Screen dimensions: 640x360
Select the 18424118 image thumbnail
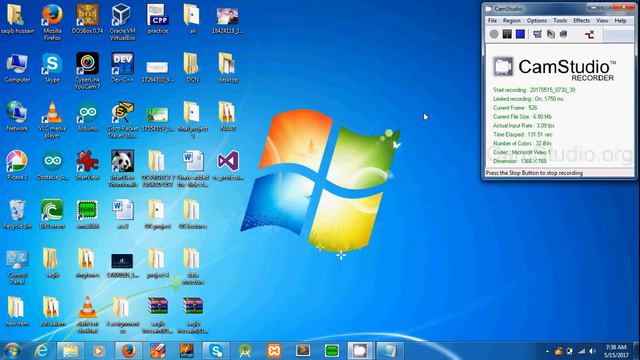pyautogui.click(x=228, y=19)
